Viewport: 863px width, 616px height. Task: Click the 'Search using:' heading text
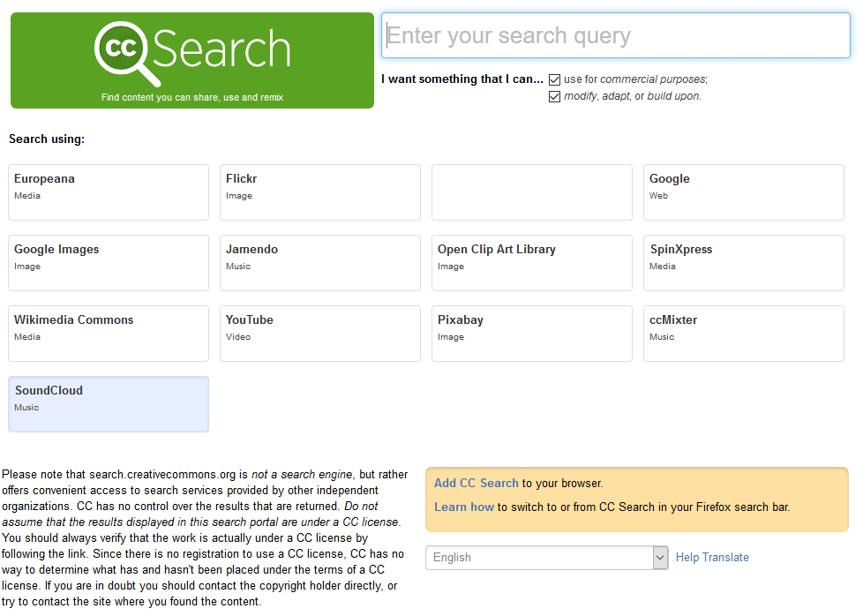pos(47,139)
